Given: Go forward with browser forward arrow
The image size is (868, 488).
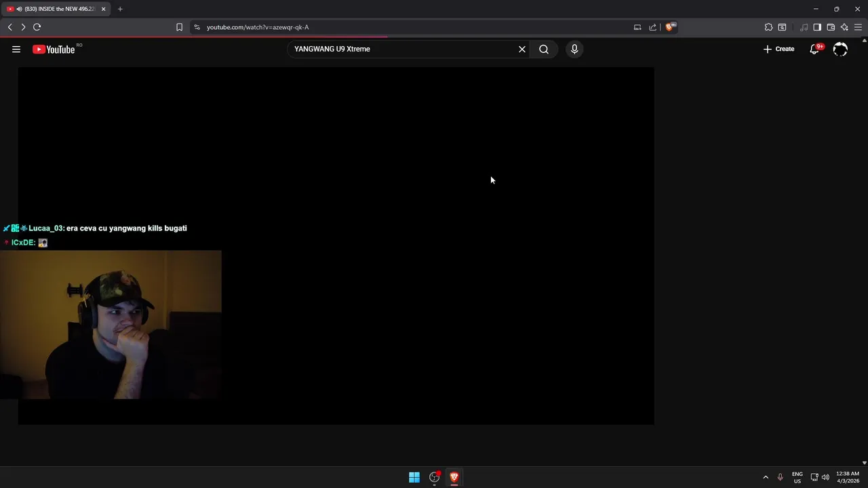Looking at the screenshot, I should (x=23, y=27).
